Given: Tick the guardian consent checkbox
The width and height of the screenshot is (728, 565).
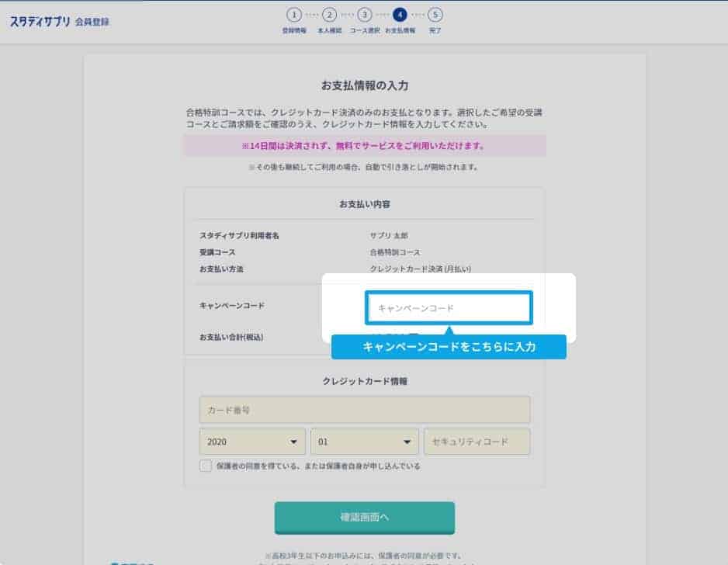Looking at the screenshot, I should click(x=205, y=466).
